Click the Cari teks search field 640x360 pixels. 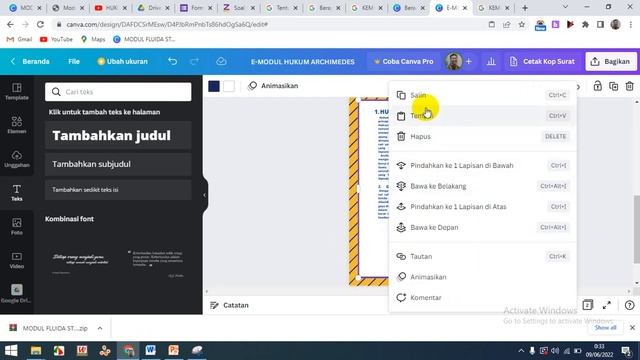[x=118, y=92]
